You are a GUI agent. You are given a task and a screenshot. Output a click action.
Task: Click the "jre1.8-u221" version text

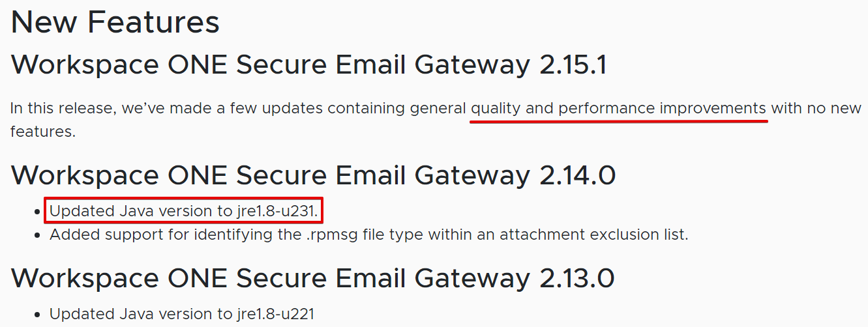[275, 314]
